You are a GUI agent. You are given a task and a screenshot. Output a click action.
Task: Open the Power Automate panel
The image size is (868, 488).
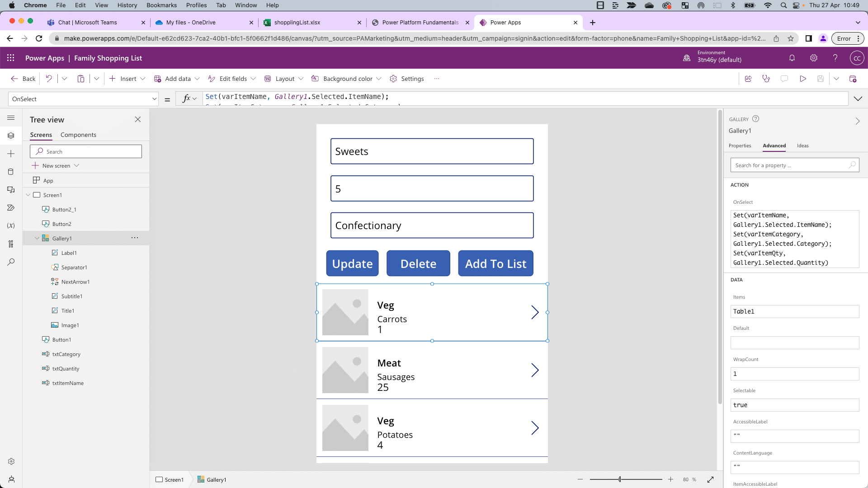(x=11, y=208)
